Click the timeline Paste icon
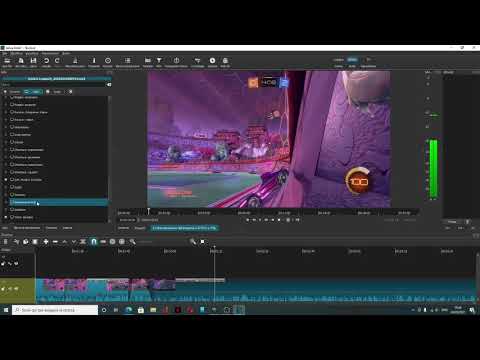 pos(35,242)
